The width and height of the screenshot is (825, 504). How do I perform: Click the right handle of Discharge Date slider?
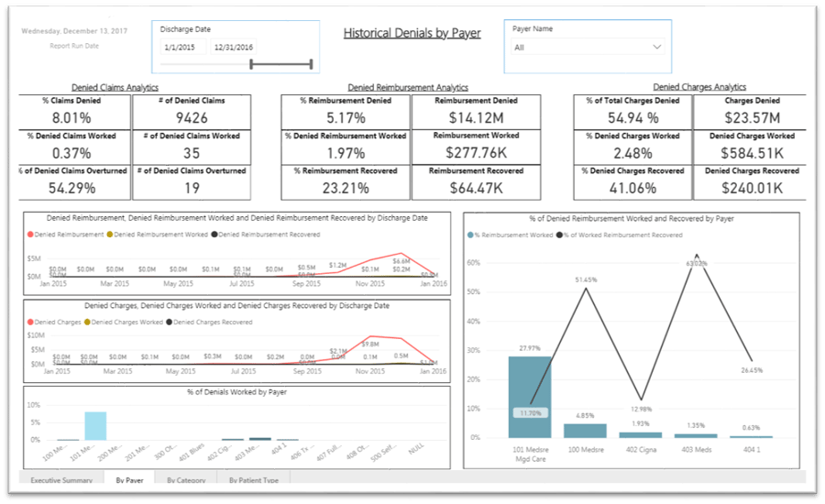(x=312, y=64)
